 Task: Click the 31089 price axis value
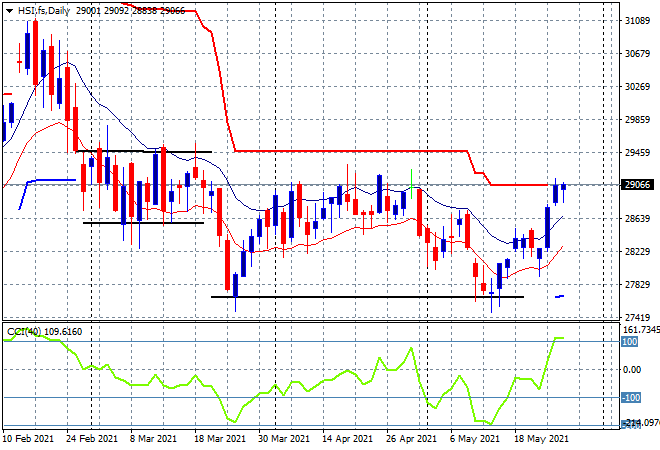pos(637,20)
